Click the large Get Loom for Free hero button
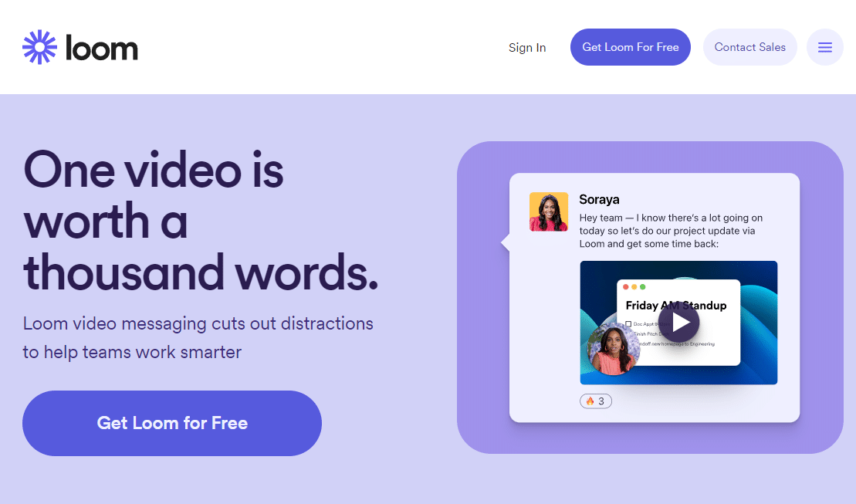Viewport: 856px width, 504px height. [x=171, y=423]
